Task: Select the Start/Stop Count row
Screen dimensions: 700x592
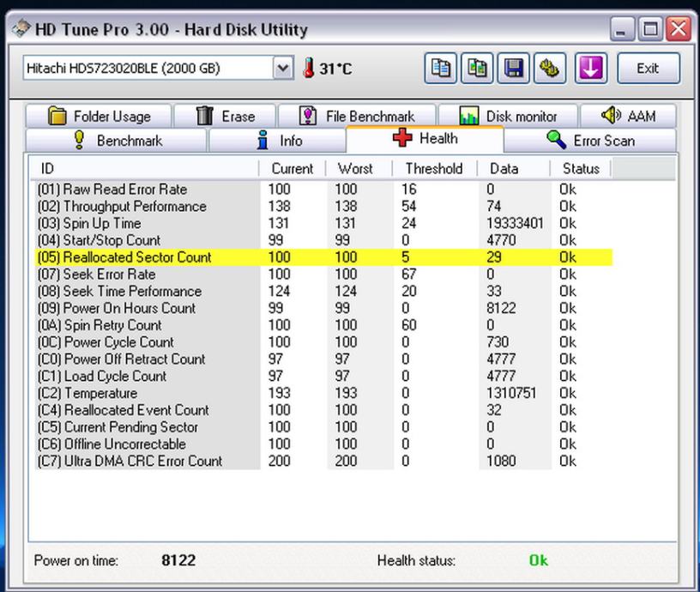Action: tap(323, 240)
